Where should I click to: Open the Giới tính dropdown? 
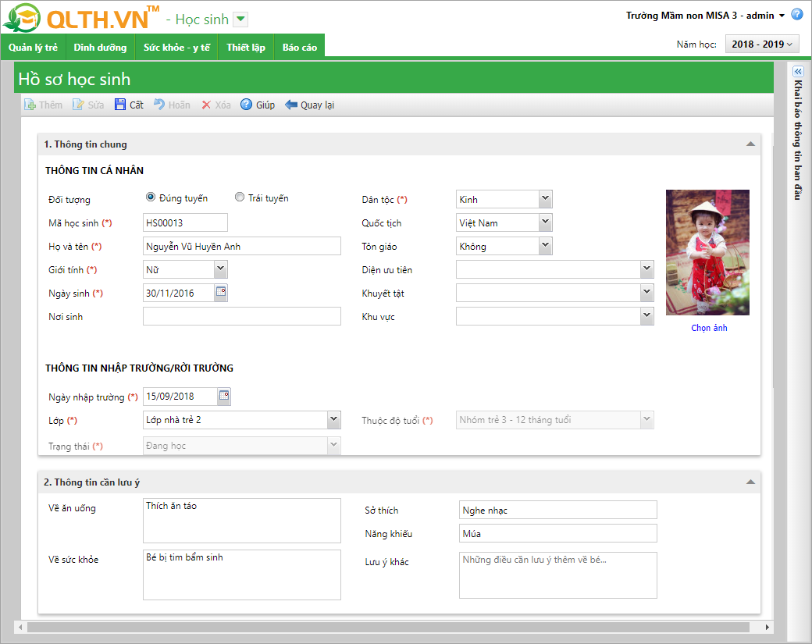[221, 269]
